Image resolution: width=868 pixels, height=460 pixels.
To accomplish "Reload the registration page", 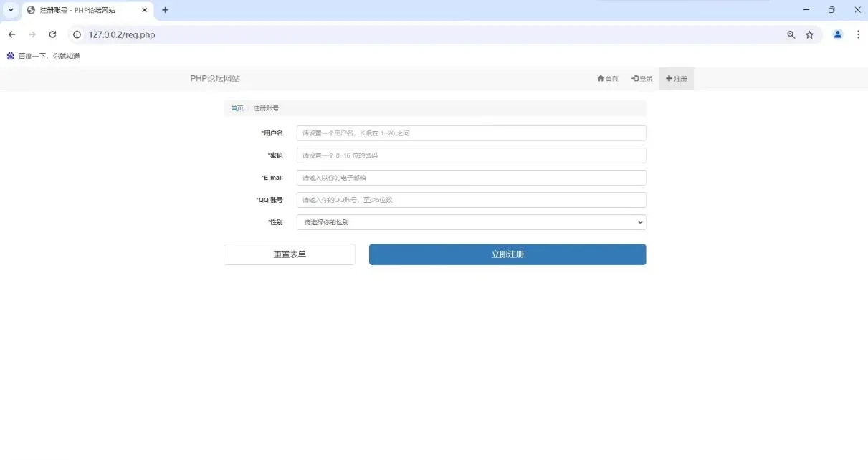I will 52,34.
